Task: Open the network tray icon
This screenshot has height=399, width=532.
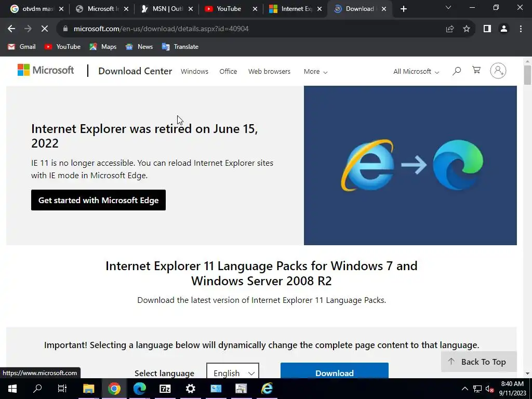Action: (477, 389)
